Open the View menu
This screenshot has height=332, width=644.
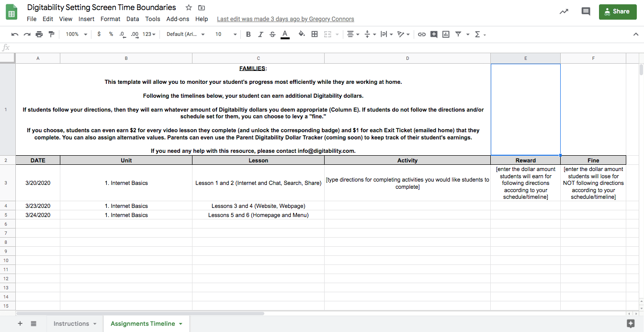tap(66, 19)
